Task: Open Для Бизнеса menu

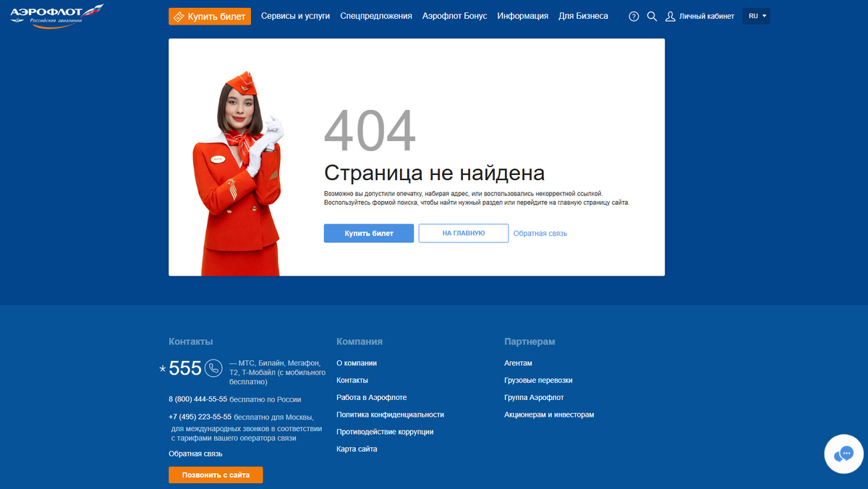Action: point(584,16)
